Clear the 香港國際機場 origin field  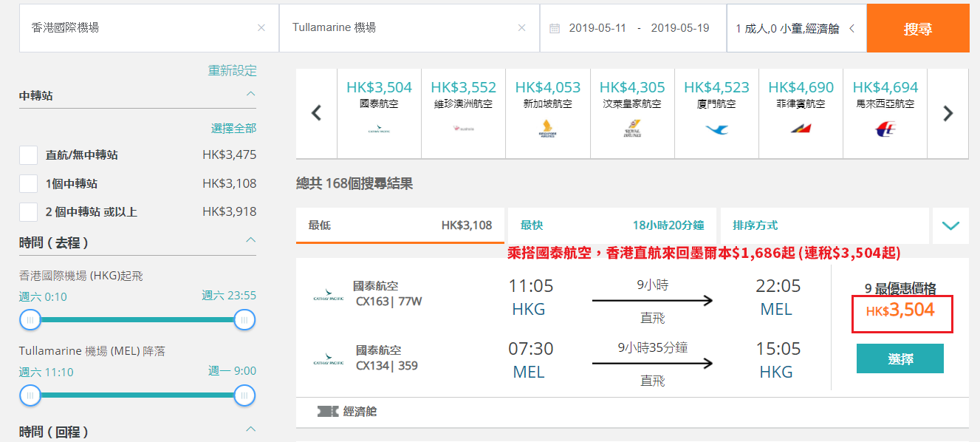(261, 28)
